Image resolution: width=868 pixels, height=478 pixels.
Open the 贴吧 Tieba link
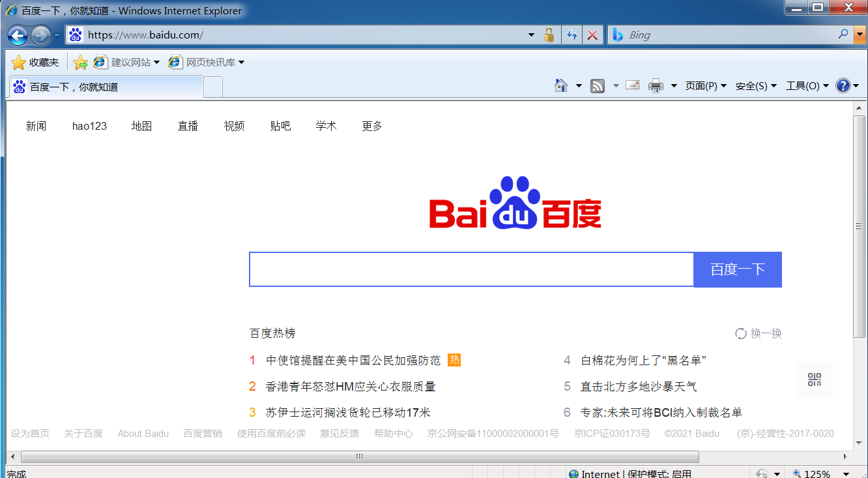point(280,126)
